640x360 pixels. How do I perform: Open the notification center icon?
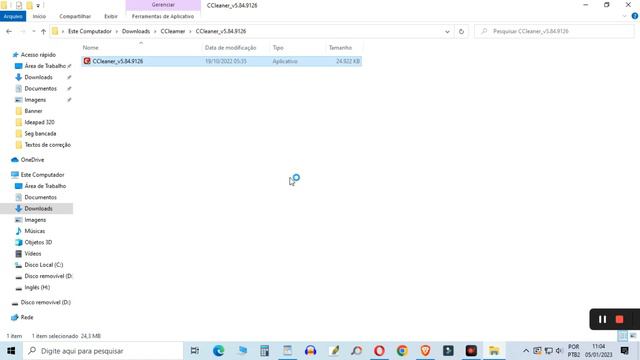click(624, 351)
